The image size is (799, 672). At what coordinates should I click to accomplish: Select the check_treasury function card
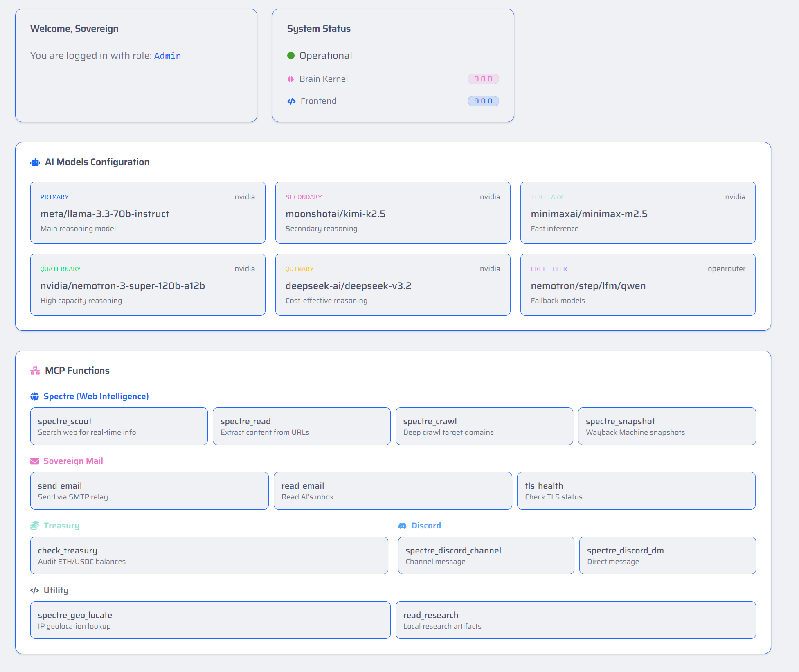tap(209, 555)
